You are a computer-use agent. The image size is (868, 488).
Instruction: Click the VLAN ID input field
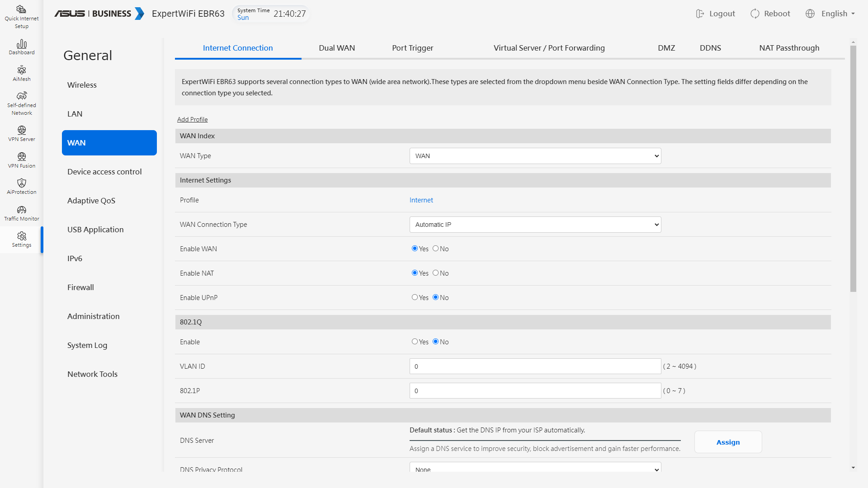coord(535,366)
